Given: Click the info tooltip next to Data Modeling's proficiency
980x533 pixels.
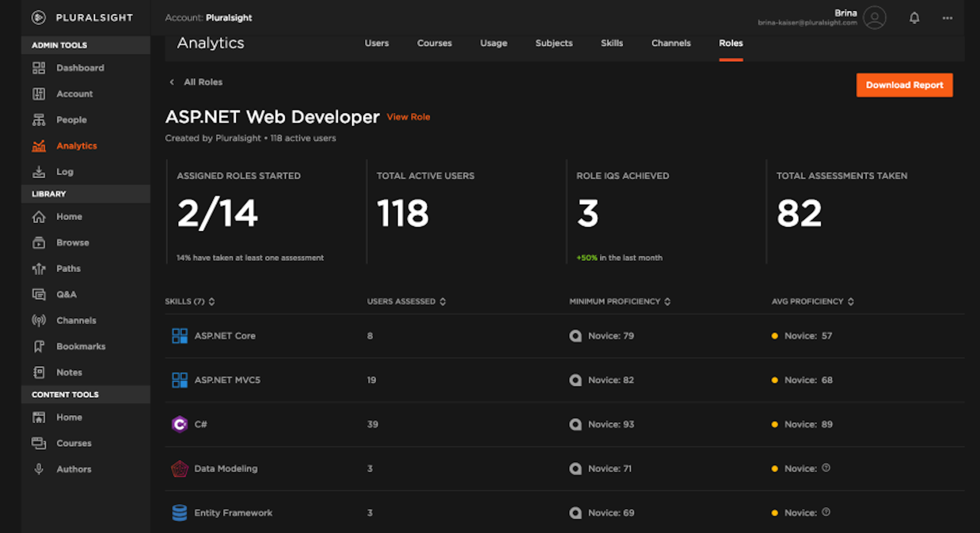Looking at the screenshot, I should point(826,468).
